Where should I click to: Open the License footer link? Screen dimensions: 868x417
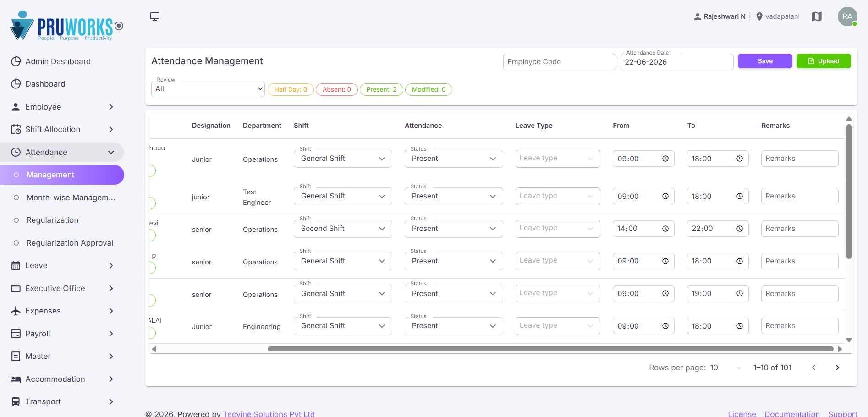(742, 413)
